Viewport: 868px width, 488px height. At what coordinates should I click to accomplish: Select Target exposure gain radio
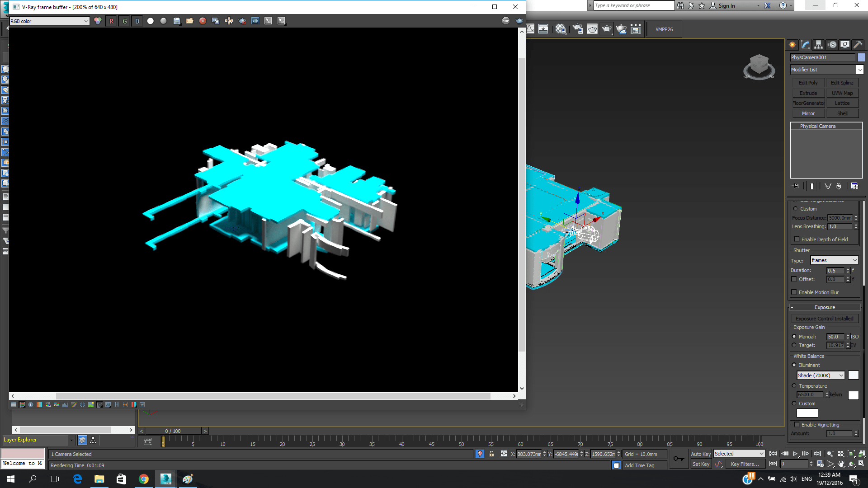pyautogui.click(x=794, y=345)
